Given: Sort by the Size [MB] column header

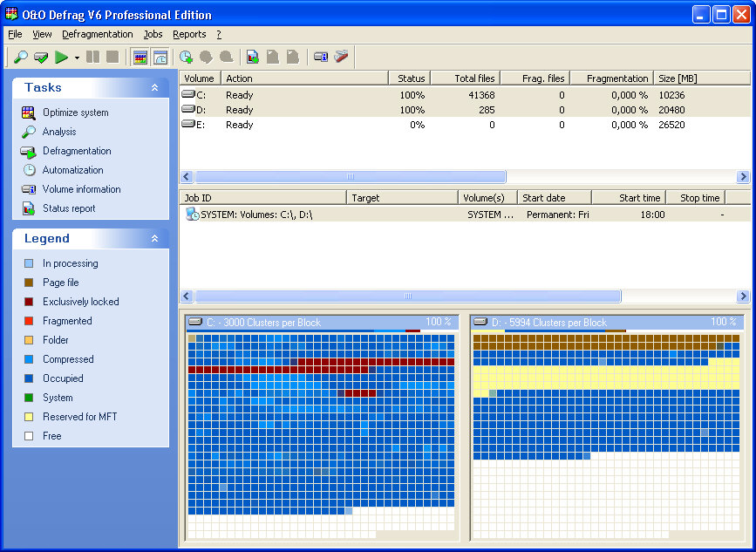Looking at the screenshot, I should pyautogui.click(x=702, y=78).
